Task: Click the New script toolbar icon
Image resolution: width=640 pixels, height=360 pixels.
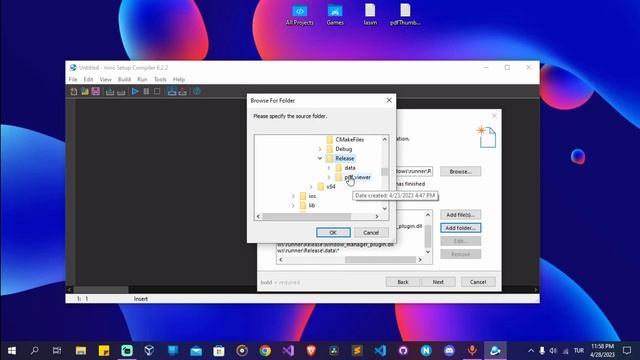Action: [x=74, y=91]
